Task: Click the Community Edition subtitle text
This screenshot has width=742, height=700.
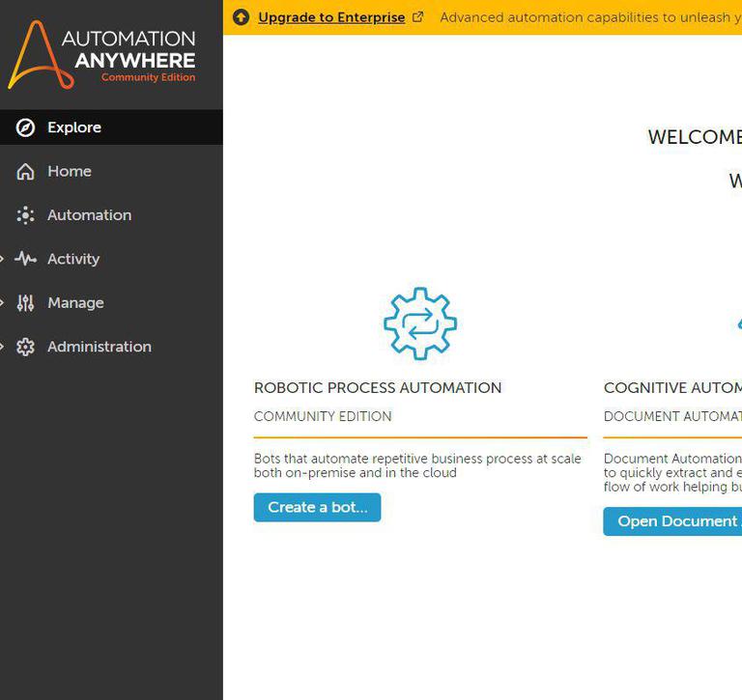Action: point(323,416)
